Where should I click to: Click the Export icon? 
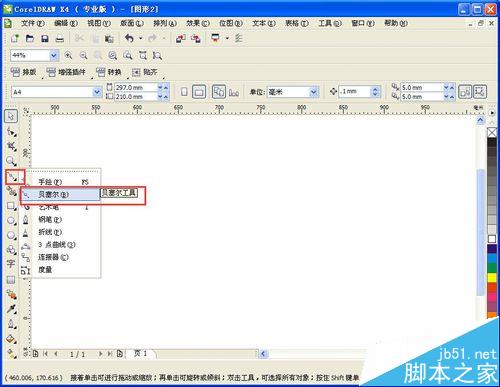(196, 39)
